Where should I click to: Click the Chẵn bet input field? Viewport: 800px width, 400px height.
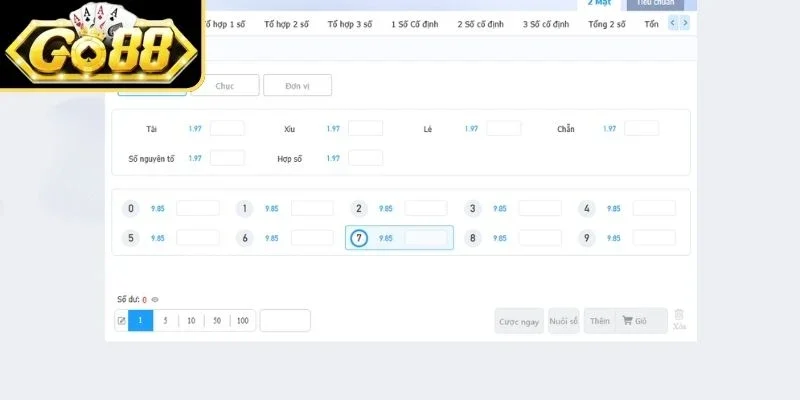pos(641,129)
